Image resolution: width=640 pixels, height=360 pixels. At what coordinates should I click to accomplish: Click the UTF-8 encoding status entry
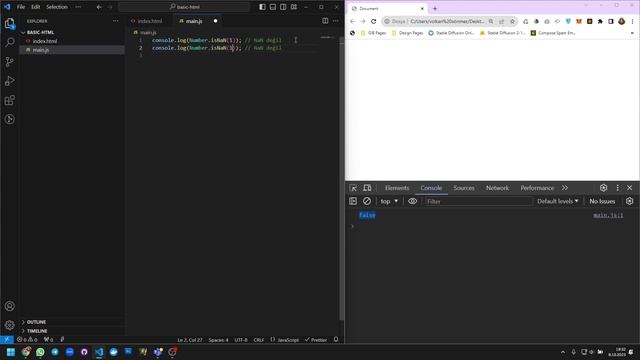click(x=241, y=340)
